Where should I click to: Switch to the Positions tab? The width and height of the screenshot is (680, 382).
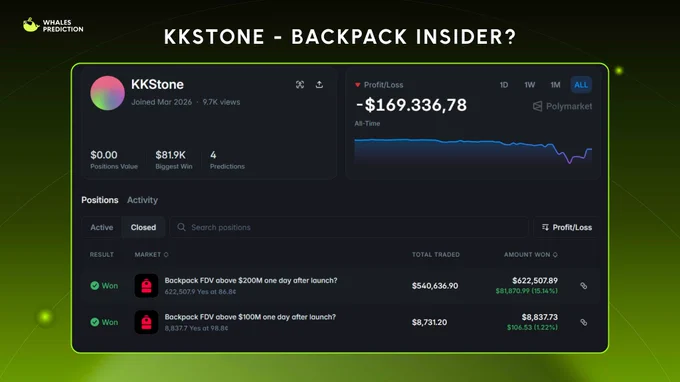[100, 200]
